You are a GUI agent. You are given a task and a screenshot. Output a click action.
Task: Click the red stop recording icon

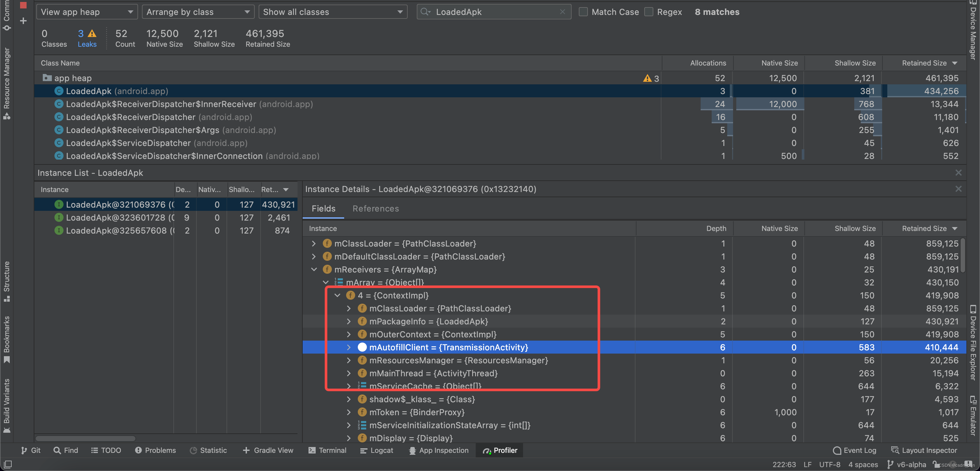pyautogui.click(x=23, y=5)
